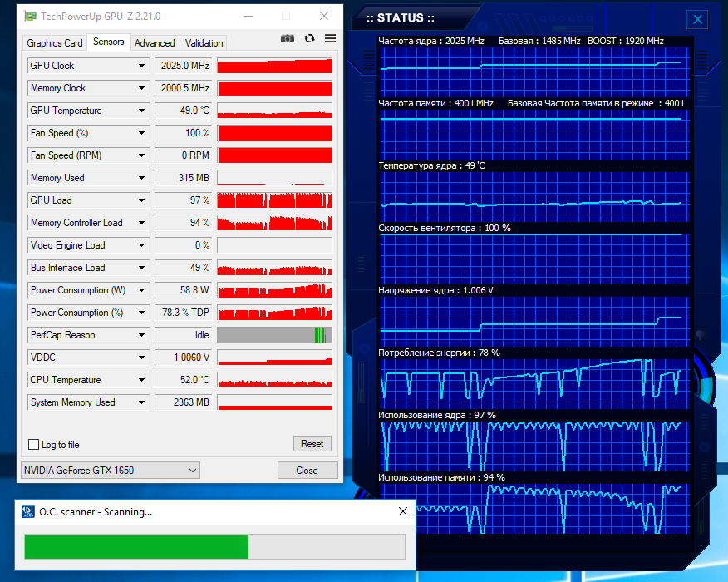Click the O.C. scanner window icon
This screenshot has width=728, height=582.
[x=27, y=511]
